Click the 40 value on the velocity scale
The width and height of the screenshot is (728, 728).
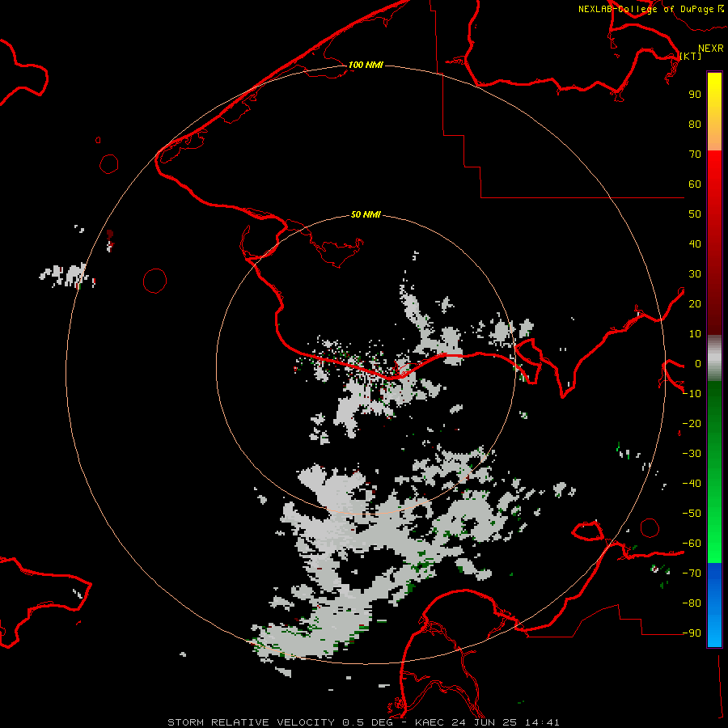tap(695, 244)
